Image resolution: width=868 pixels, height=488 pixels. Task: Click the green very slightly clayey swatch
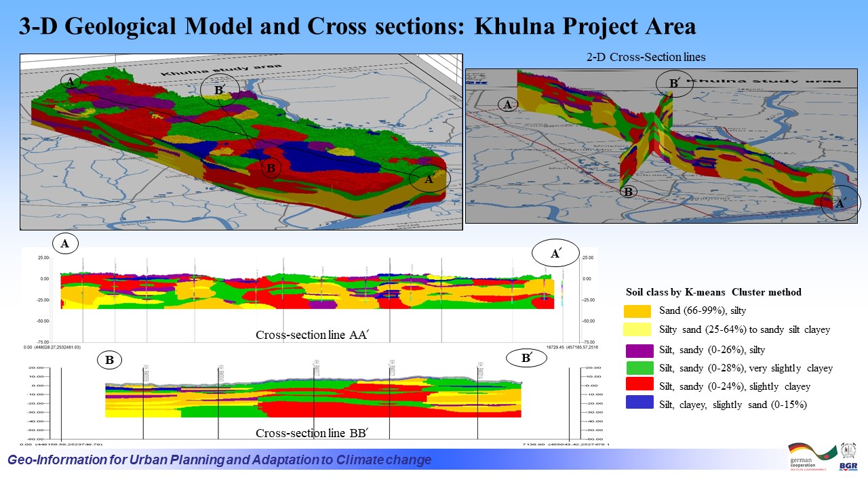click(x=637, y=368)
